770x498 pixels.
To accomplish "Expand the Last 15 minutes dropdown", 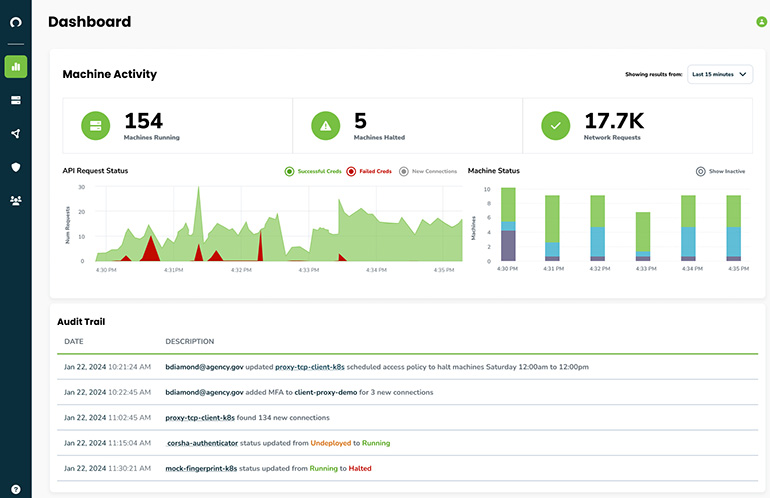I will (720, 75).
